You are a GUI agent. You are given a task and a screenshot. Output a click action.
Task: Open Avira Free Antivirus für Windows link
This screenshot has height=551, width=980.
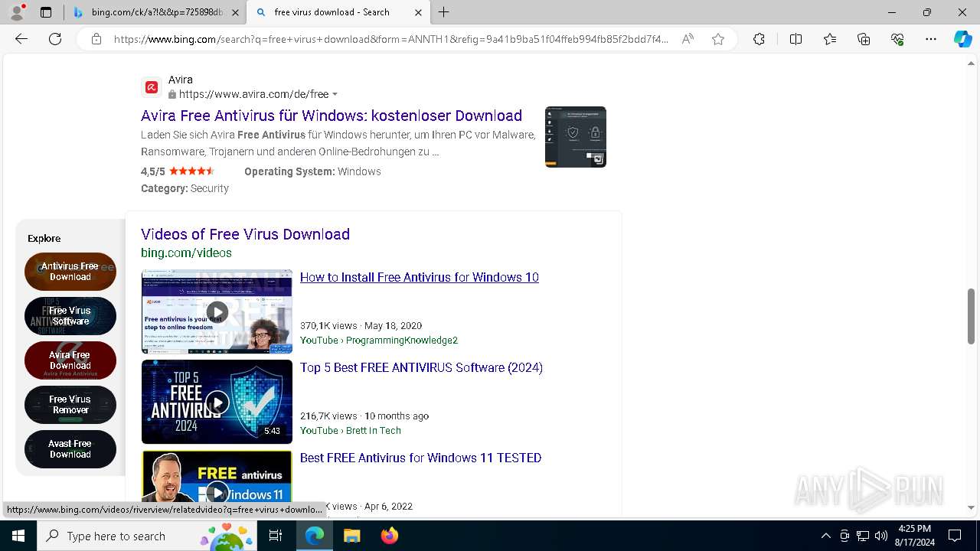click(332, 116)
